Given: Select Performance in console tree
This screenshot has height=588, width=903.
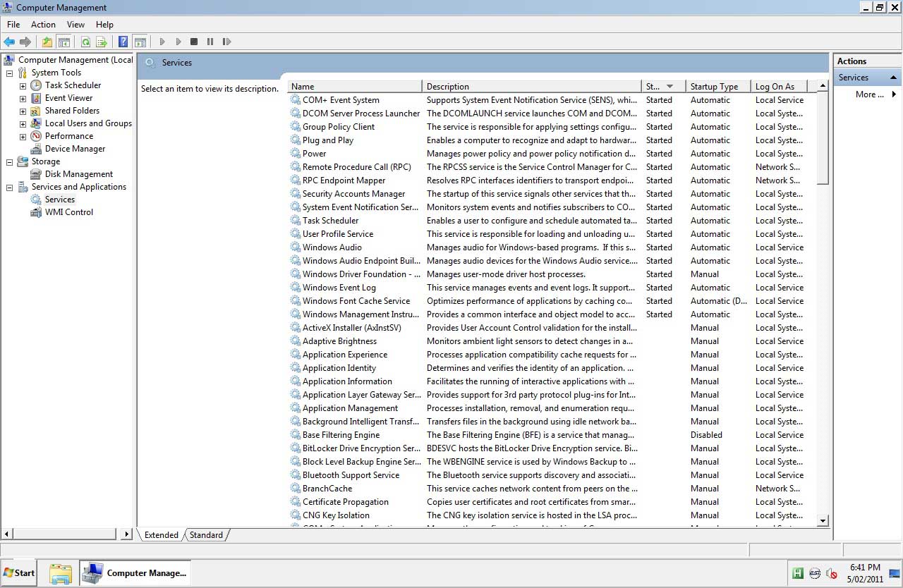Looking at the screenshot, I should pyautogui.click(x=69, y=136).
